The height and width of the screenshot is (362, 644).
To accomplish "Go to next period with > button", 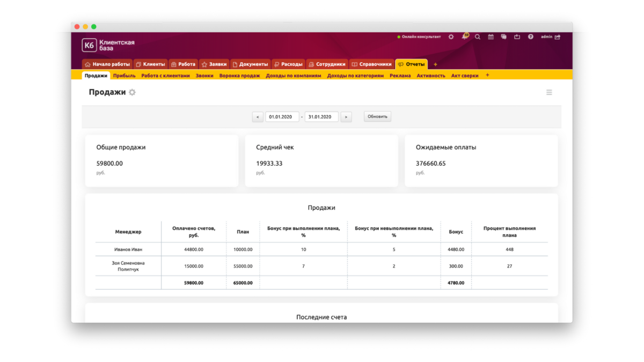I will (346, 116).
